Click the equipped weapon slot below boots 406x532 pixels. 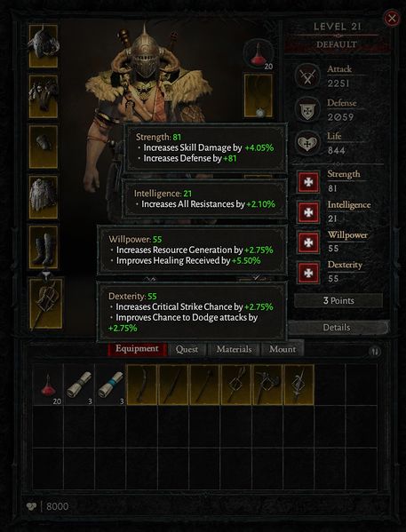[x=46, y=304]
